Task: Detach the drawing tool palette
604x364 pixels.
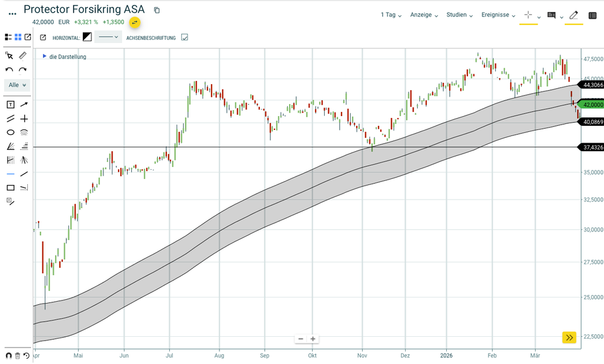Action: (28, 37)
